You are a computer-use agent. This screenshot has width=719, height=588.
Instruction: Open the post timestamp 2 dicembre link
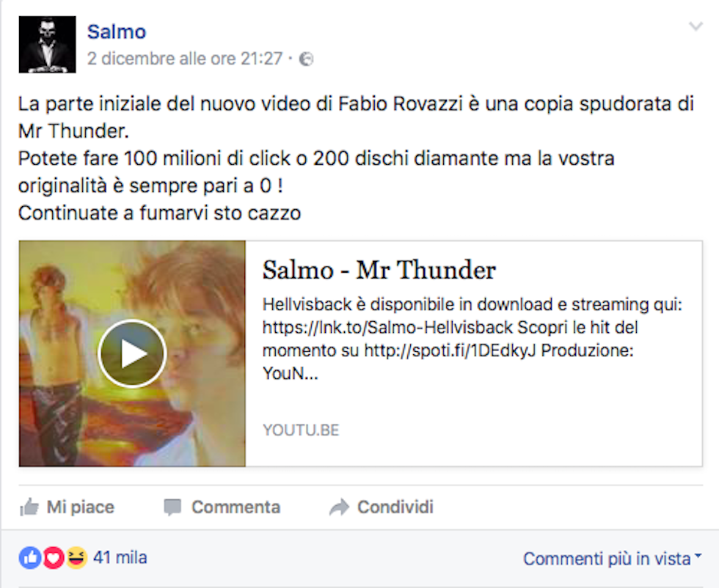click(185, 59)
